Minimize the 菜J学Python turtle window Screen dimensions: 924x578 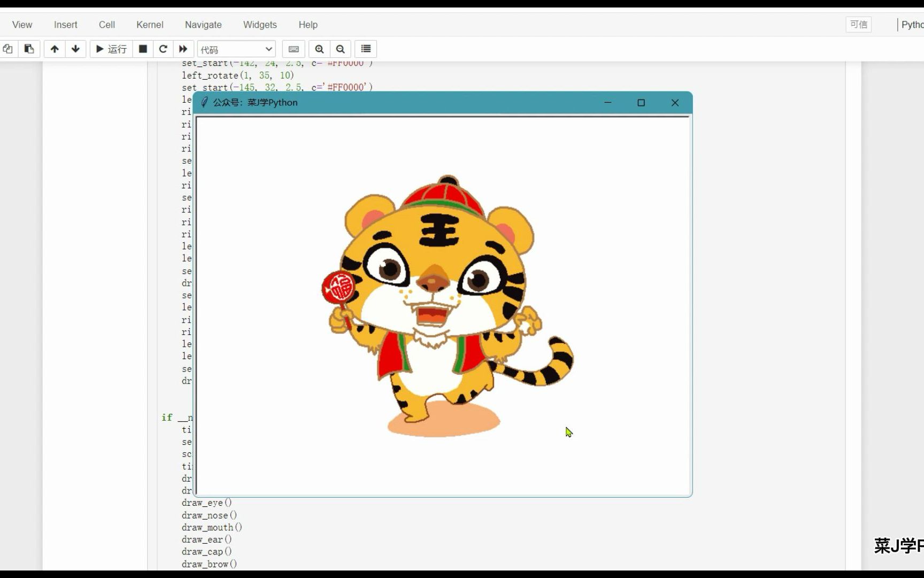(607, 102)
